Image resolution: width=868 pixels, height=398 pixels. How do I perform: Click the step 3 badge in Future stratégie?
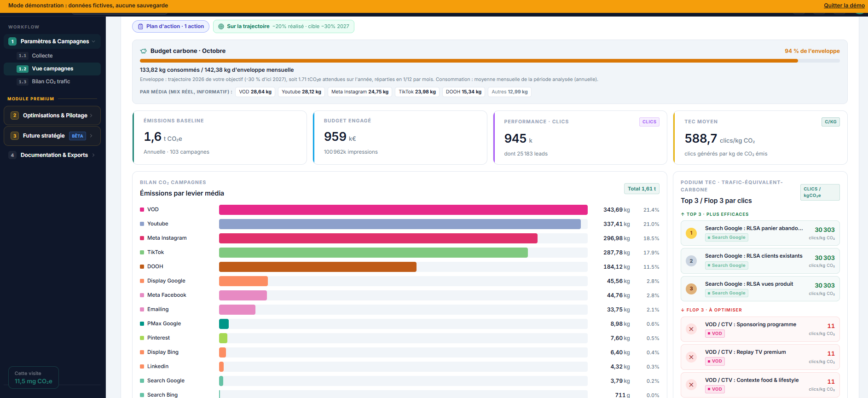15,136
